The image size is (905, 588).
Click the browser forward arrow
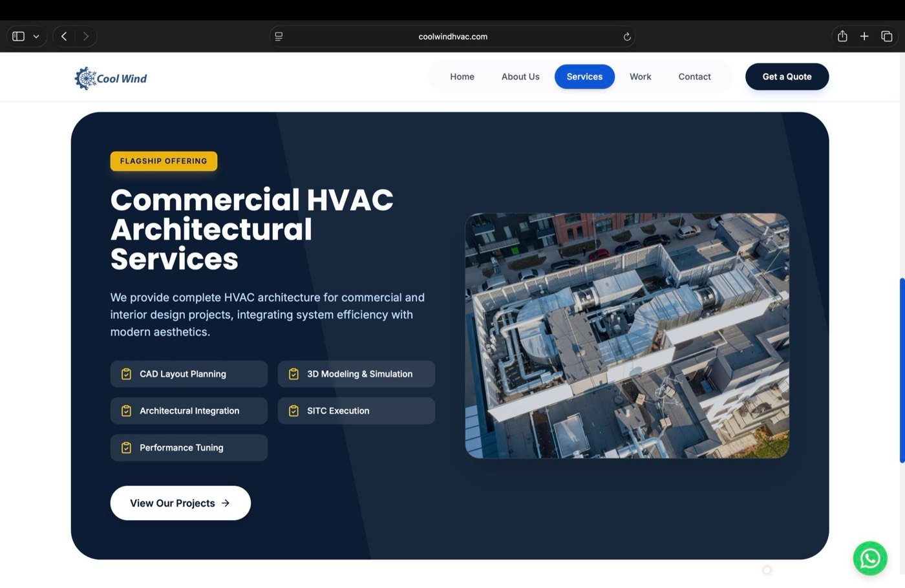86,36
